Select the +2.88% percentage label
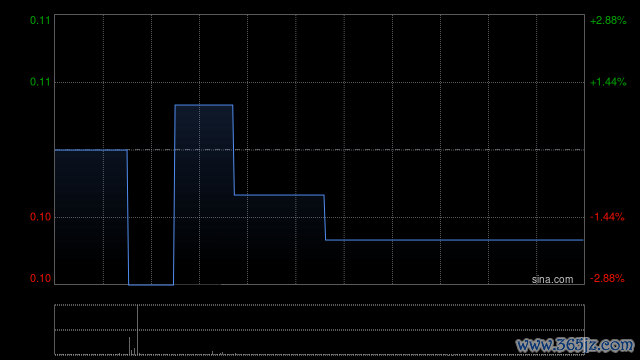 (x=608, y=20)
